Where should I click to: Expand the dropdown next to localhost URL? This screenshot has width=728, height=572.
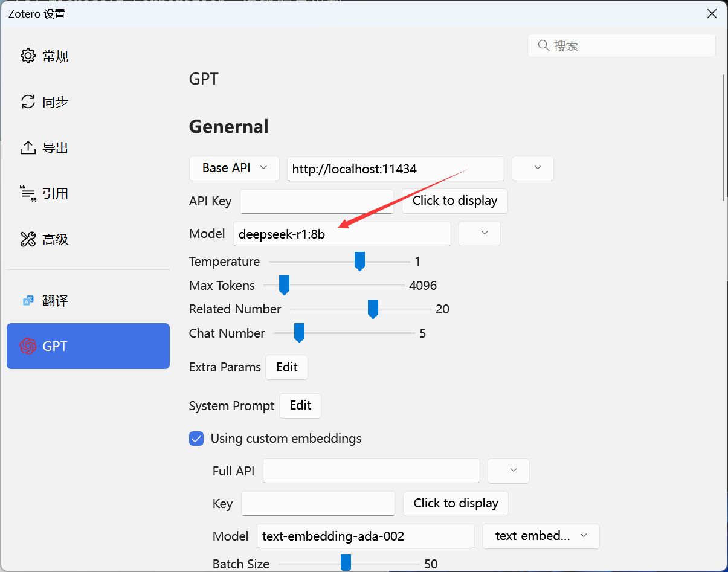point(533,169)
